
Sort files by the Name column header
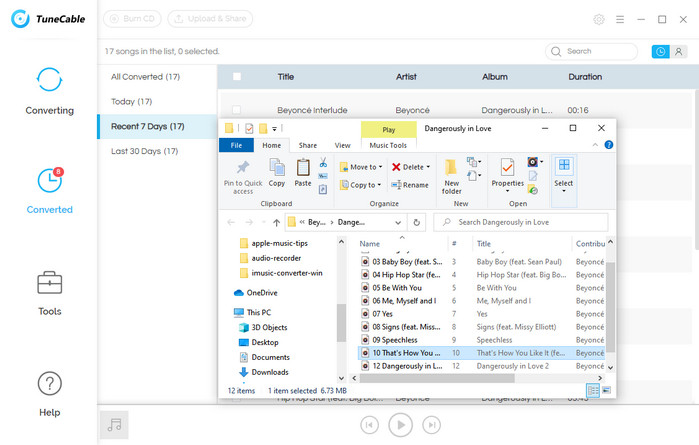point(370,244)
